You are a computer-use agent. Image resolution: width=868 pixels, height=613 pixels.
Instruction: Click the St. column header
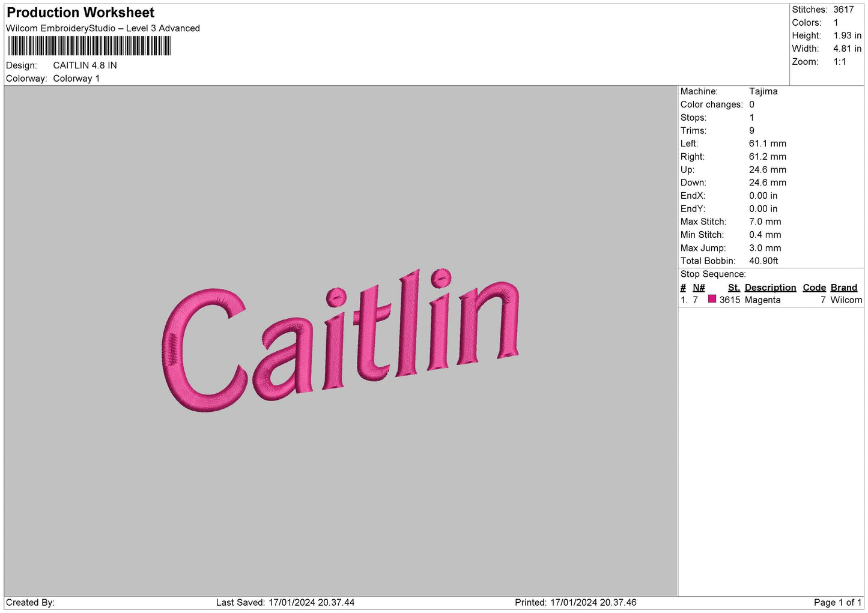(x=733, y=288)
